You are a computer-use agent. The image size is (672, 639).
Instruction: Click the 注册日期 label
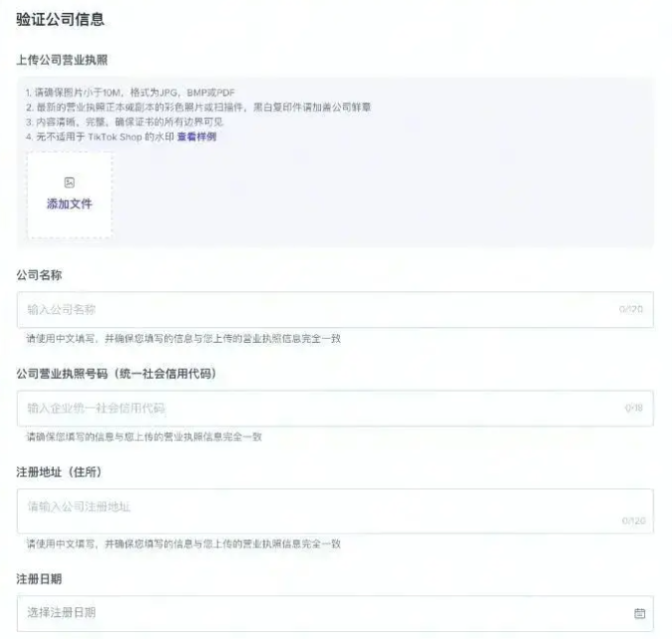(40, 578)
